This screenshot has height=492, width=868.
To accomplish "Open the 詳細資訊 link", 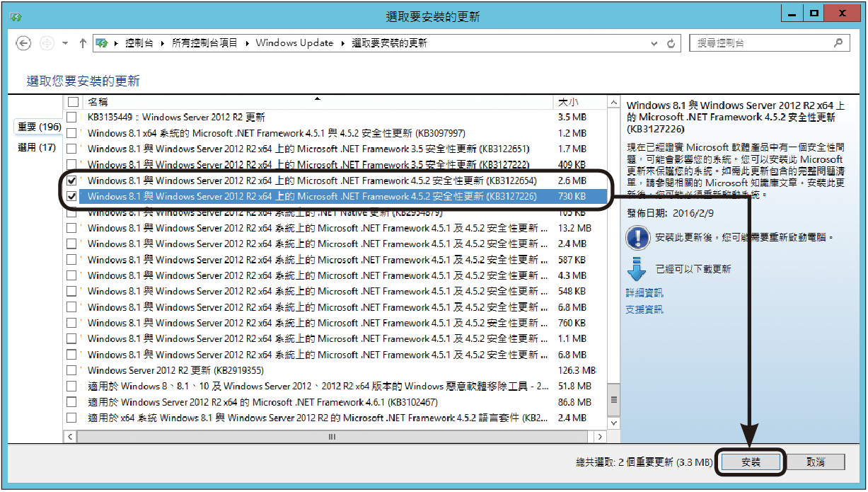I will point(644,292).
